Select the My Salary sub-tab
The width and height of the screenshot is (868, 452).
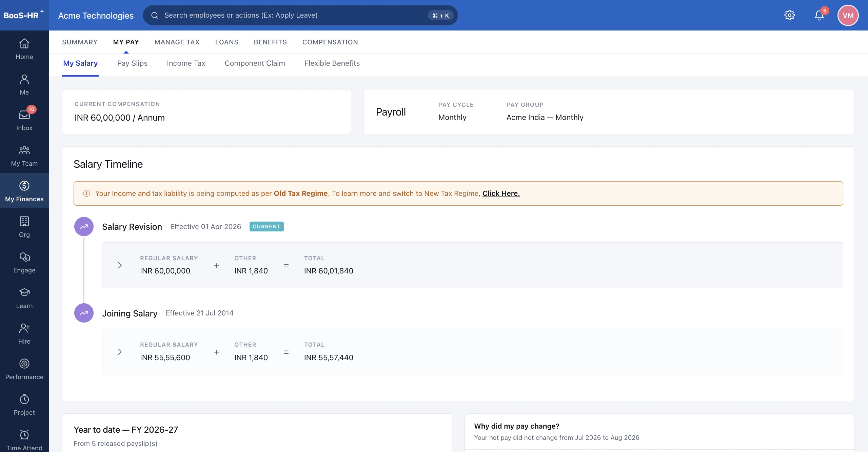pyautogui.click(x=80, y=63)
